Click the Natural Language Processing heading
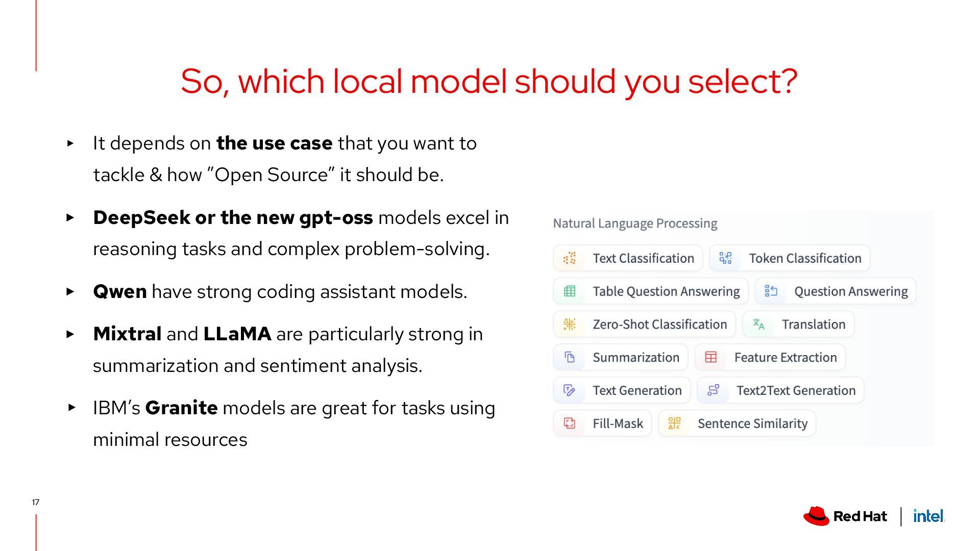The width and height of the screenshot is (980, 551). click(635, 223)
